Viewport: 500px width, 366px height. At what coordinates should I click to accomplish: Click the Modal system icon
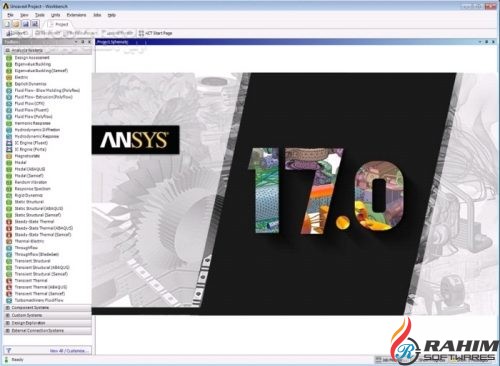click(9, 163)
